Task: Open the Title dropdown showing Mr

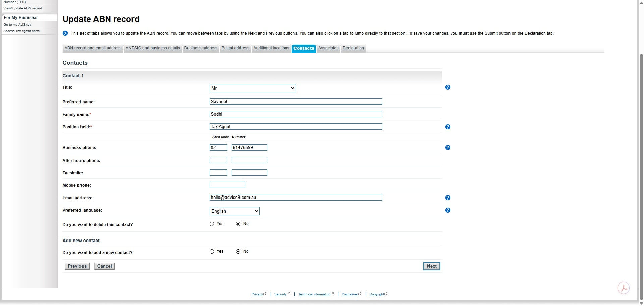Action: pos(253,88)
